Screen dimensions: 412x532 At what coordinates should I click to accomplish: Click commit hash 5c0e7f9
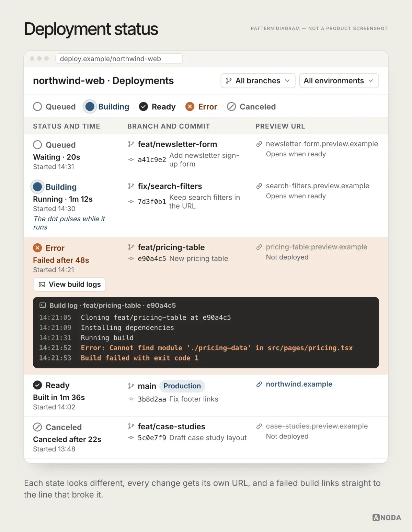[x=152, y=438]
